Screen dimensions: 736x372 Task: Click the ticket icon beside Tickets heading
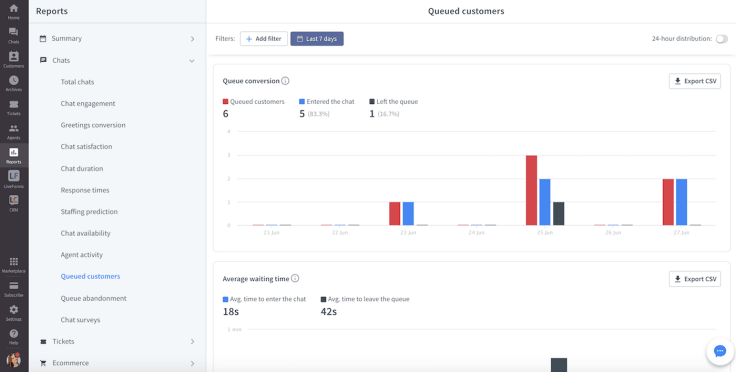[43, 342]
